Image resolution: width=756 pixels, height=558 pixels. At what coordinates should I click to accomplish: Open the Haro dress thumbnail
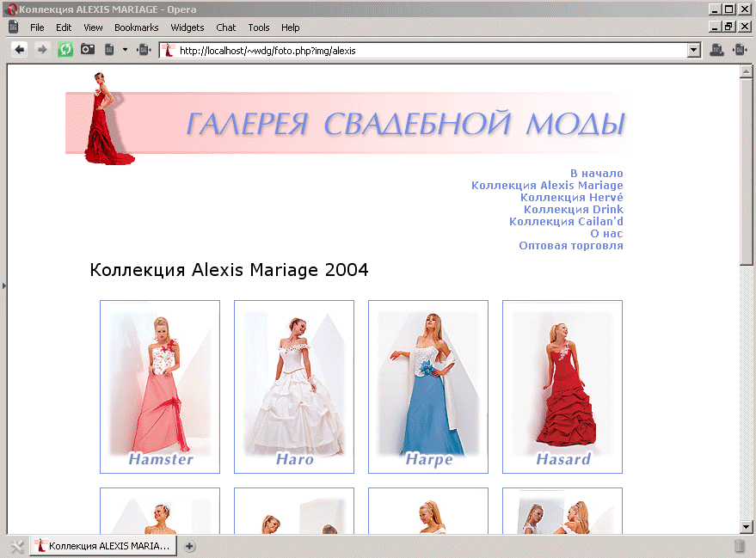coord(294,387)
